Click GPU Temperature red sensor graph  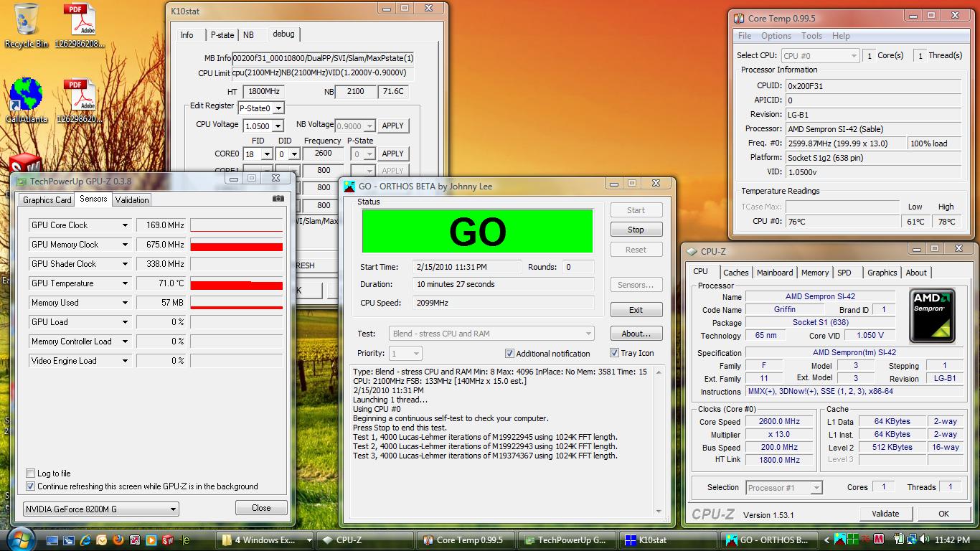point(236,283)
